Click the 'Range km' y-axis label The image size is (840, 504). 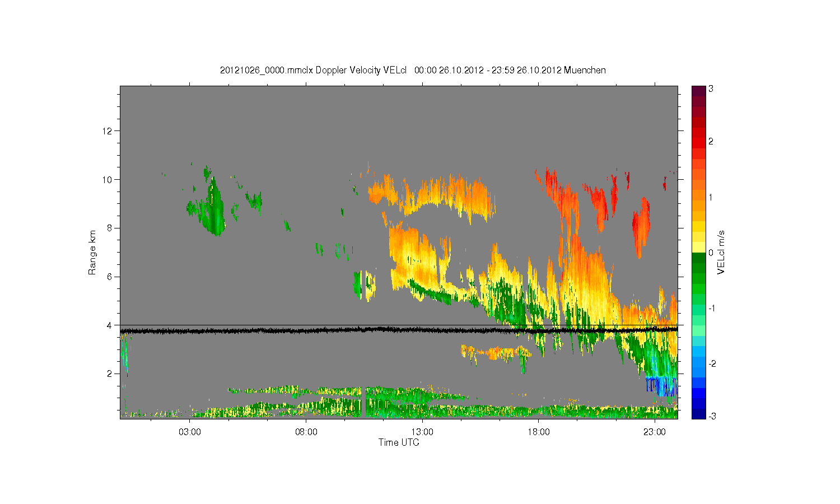click(92, 253)
